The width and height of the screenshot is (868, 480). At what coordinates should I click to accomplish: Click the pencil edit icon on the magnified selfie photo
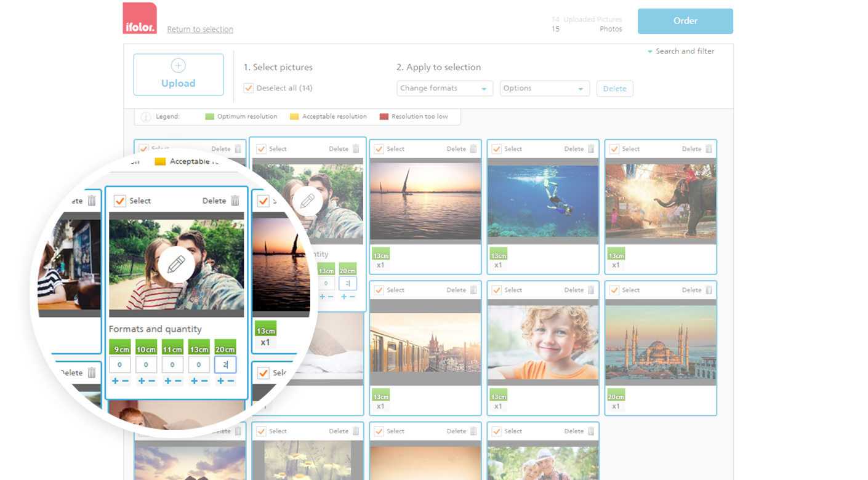pyautogui.click(x=176, y=265)
